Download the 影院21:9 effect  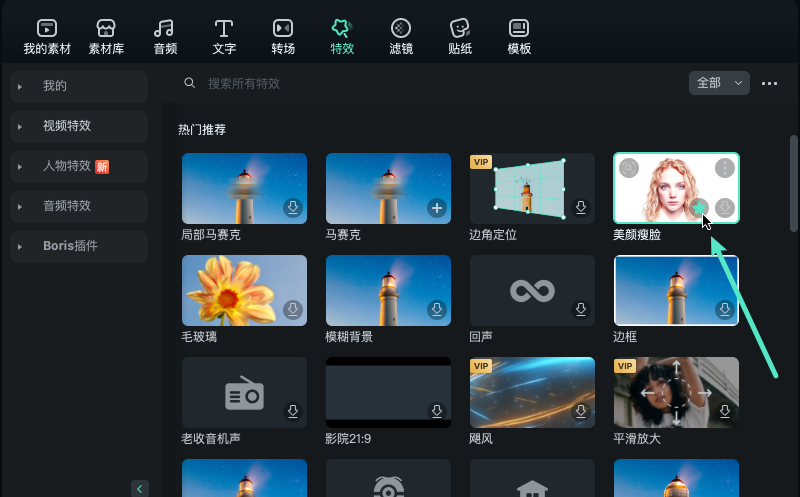pos(437,412)
